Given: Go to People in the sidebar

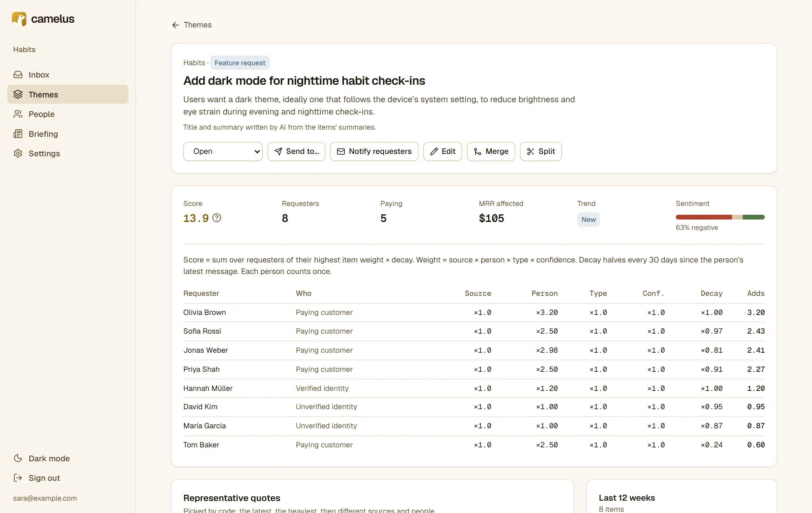Looking at the screenshot, I should 68,114.
